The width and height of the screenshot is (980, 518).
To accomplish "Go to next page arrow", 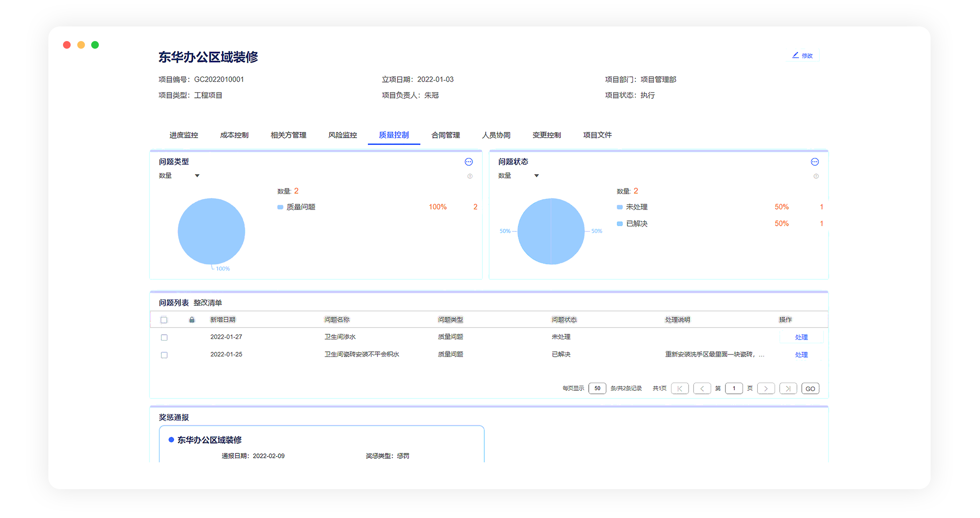I will tap(765, 388).
